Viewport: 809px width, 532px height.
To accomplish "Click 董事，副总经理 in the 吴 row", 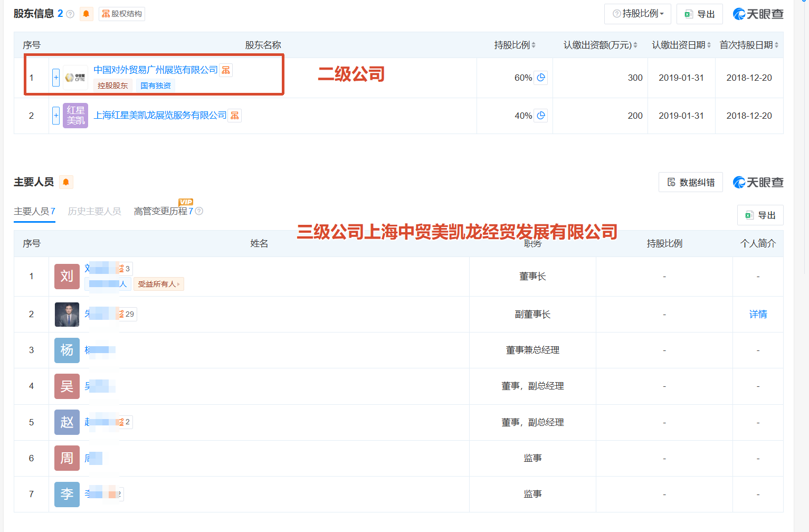I will (x=532, y=386).
